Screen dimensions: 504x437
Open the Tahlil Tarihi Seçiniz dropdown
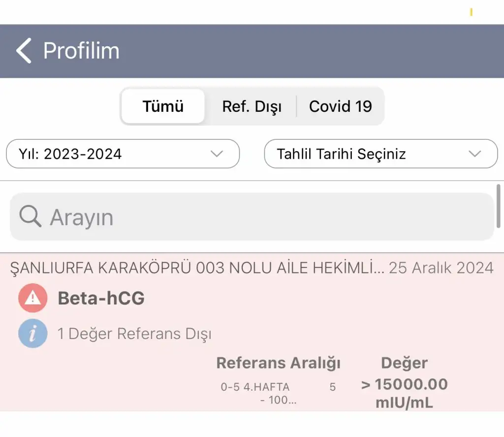click(x=381, y=154)
